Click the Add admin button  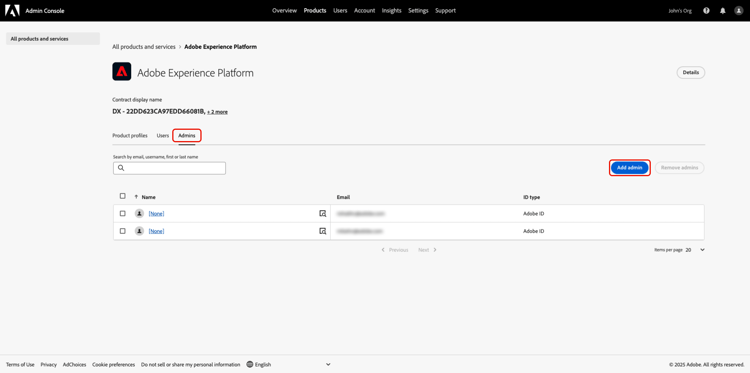click(629, 168)
